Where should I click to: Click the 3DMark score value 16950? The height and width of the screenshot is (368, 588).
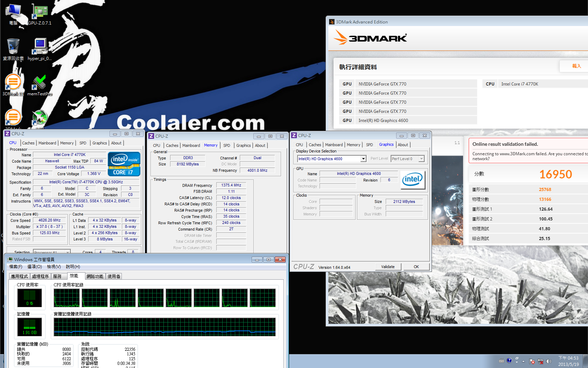pos(555,174)
